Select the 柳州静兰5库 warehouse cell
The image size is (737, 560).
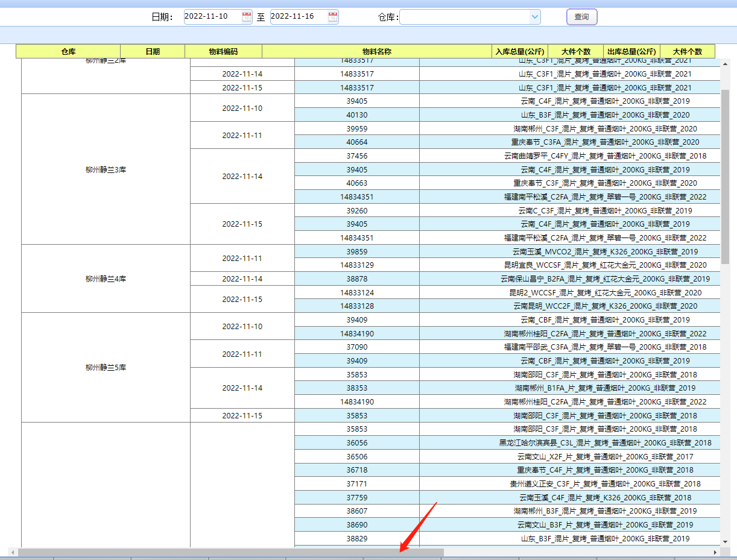pos(106,367)
